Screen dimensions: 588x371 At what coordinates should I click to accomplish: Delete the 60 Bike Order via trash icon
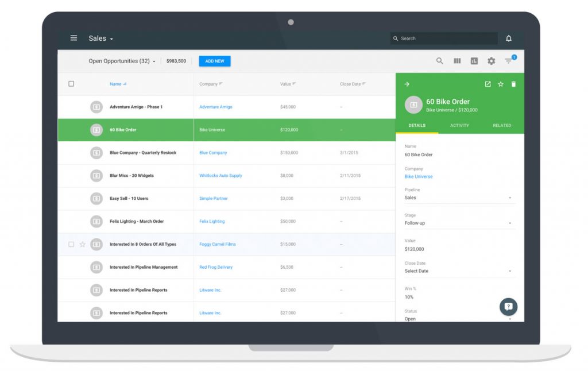click(x=513, y=84)
